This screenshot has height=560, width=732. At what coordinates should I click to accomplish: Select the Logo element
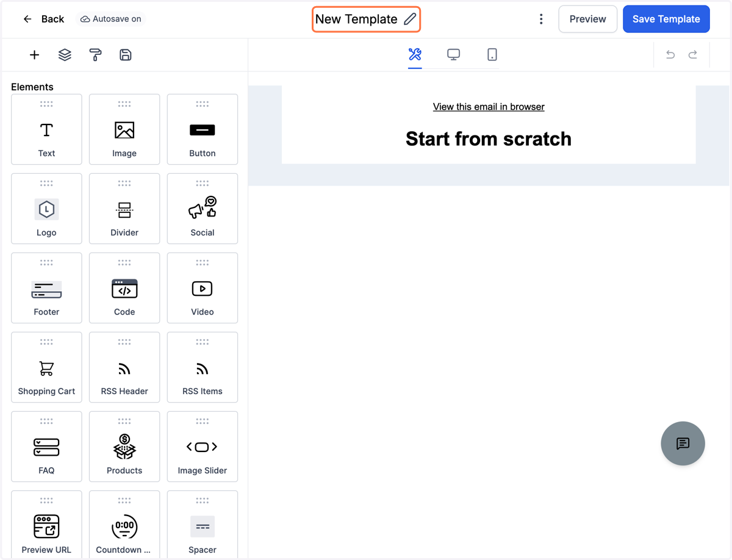(46, 209)
